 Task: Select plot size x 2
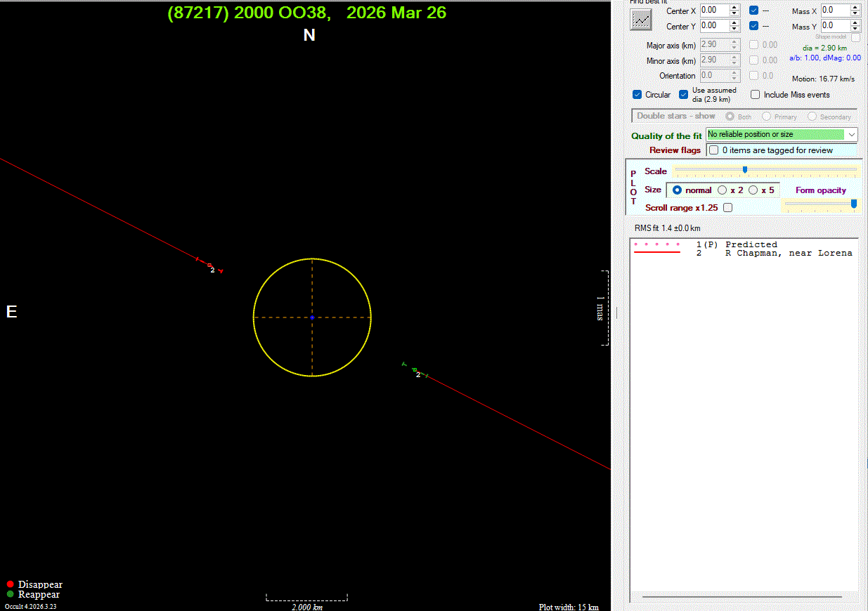[x=722, y=190]
